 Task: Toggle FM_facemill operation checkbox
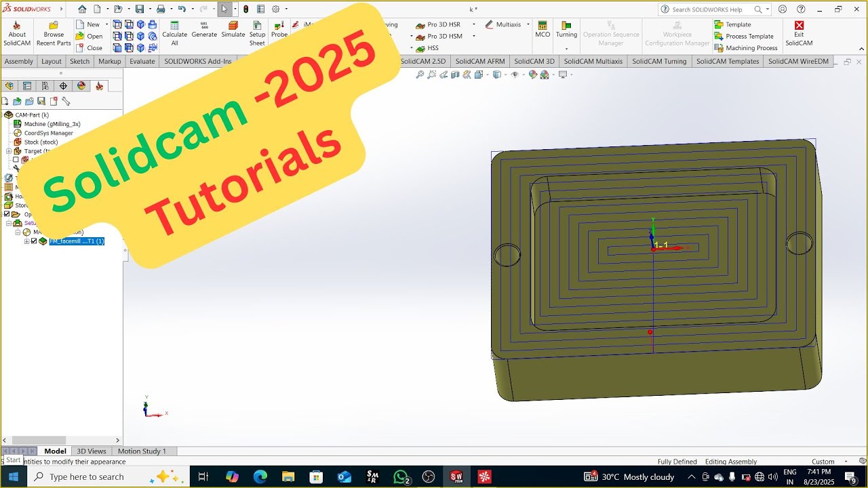[x=34, y=241]
